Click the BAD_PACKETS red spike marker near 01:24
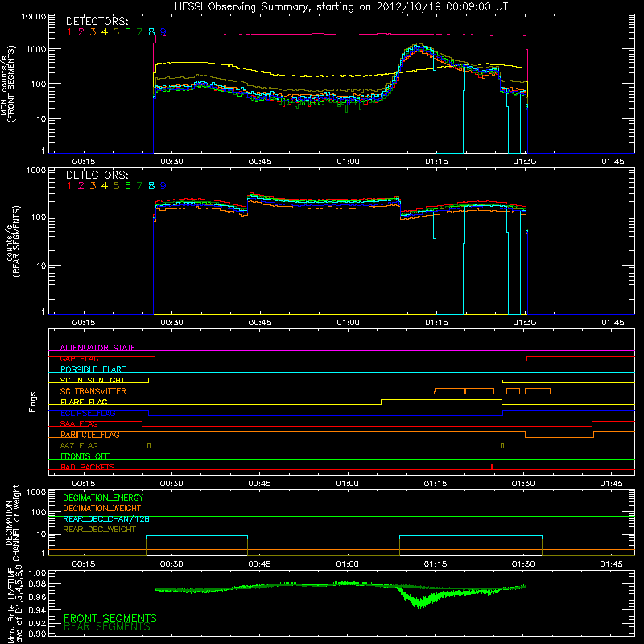The image size is (644, 644). tap(492, 467)
